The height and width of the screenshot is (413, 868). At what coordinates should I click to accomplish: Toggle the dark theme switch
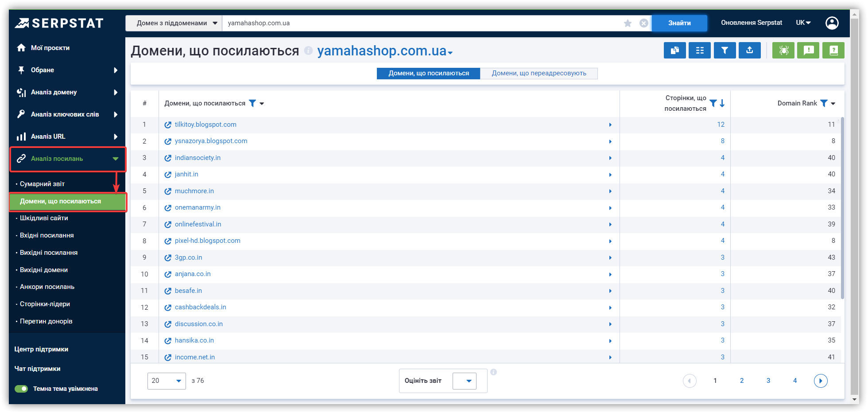click(21, 389)
